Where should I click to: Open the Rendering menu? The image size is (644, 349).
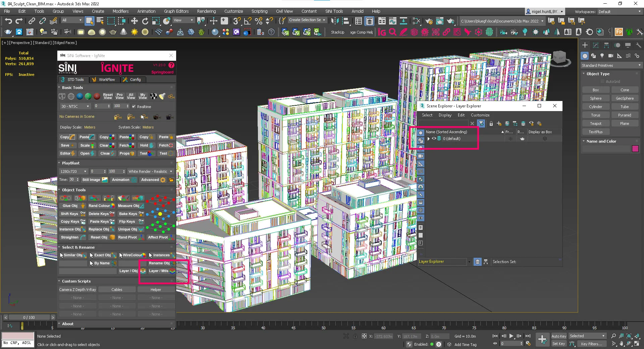[206, 11]
